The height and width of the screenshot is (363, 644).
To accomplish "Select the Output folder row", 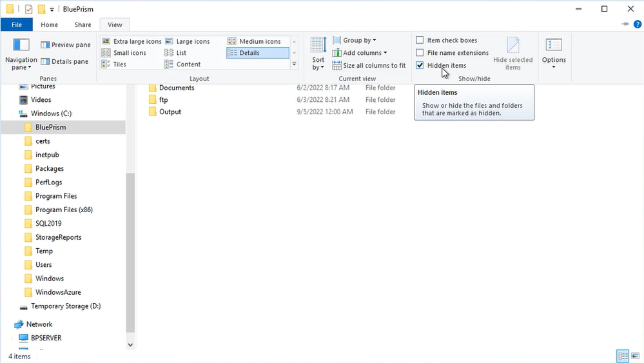I will click(272, 112).
